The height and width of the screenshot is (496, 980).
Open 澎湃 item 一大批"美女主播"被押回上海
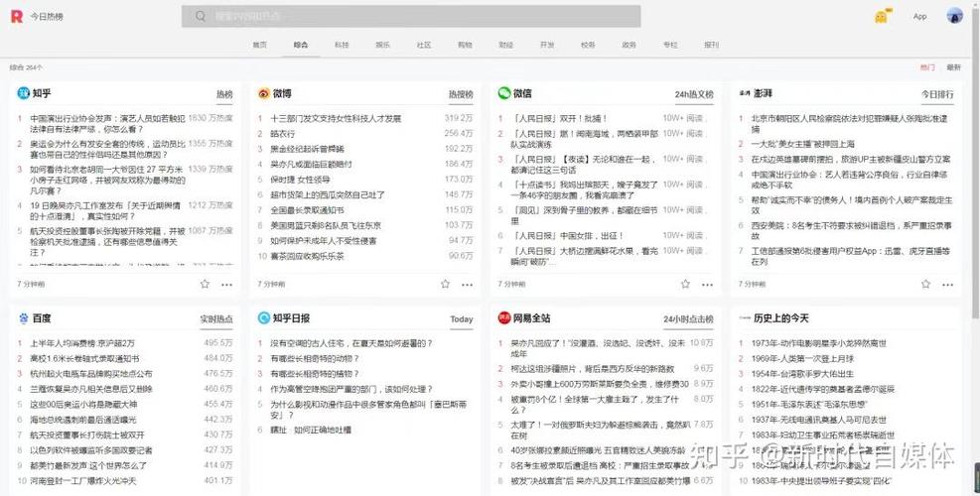803,144
